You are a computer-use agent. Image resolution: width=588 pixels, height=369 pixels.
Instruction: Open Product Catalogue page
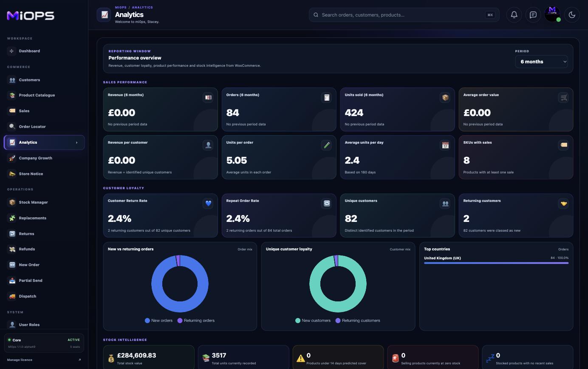point(44,95)
